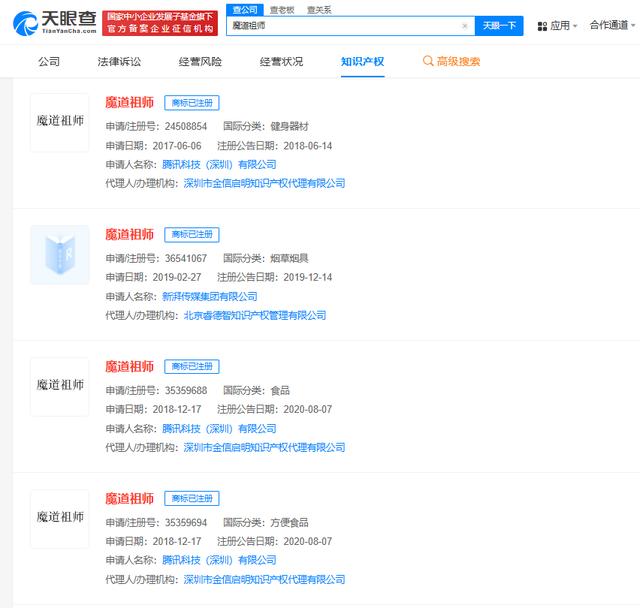Open the first 魔道祖师 trademark logo thumbnail

tap(60, 122)
